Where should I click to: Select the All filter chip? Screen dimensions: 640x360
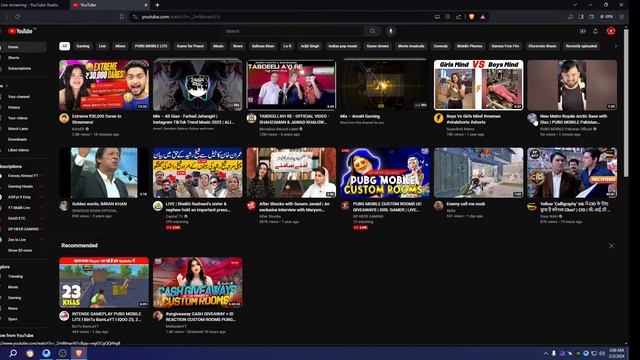click(64, 46)
